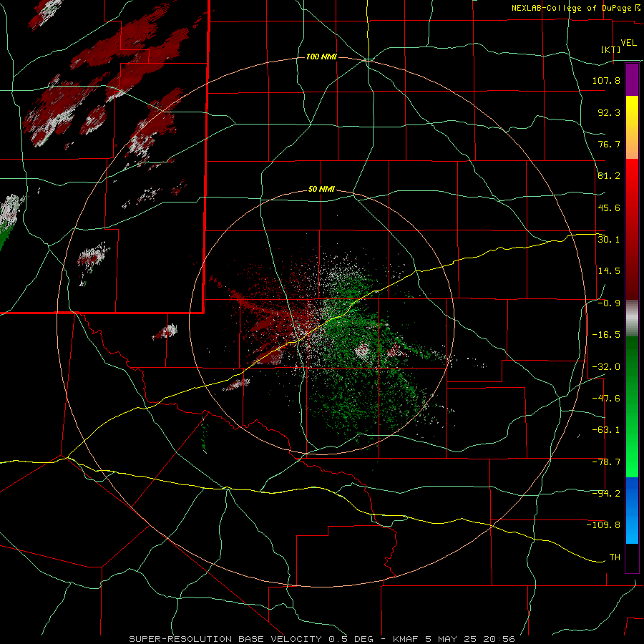Click the 50 NMI range ring label
The image size is (644, 644).
tap(321, 190)
